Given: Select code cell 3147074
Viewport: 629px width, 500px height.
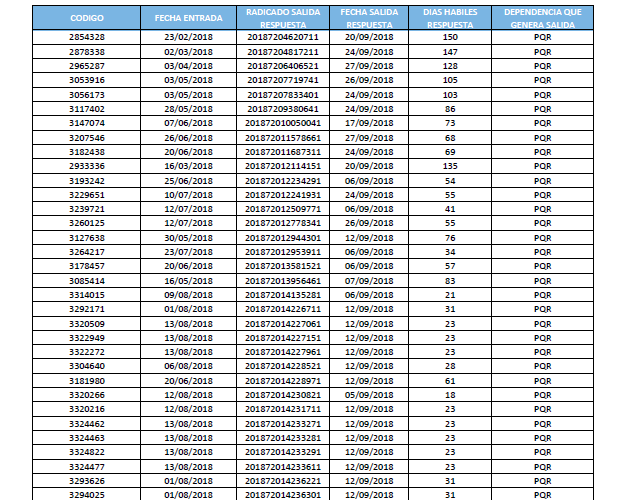Looking at the screenshot, I should click(87, 123).
